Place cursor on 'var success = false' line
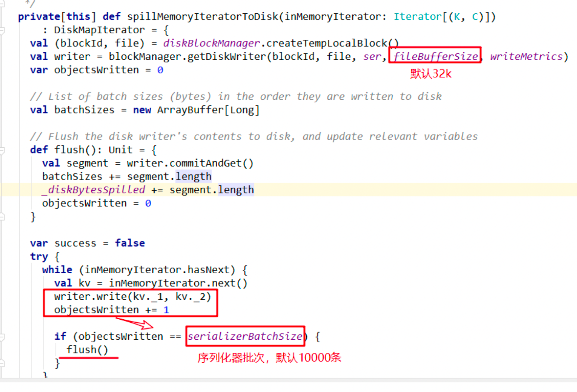This screenshot has width=577, height=392. click(87, 243)
